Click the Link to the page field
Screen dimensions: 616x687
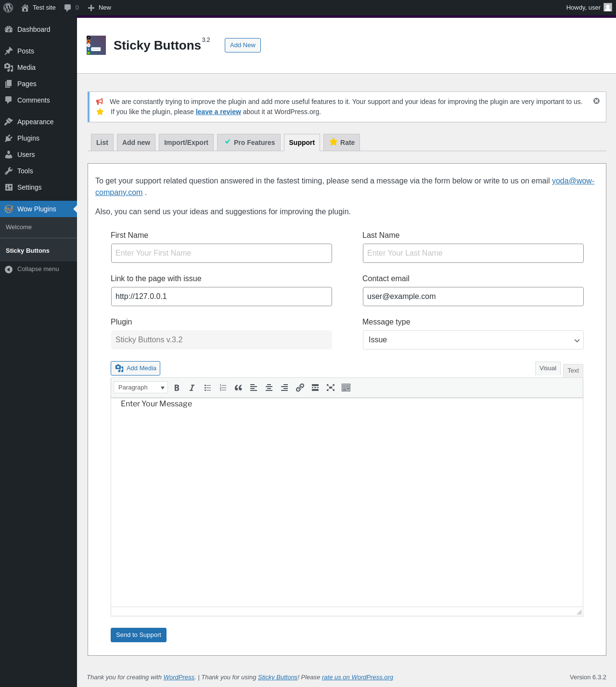221,297
